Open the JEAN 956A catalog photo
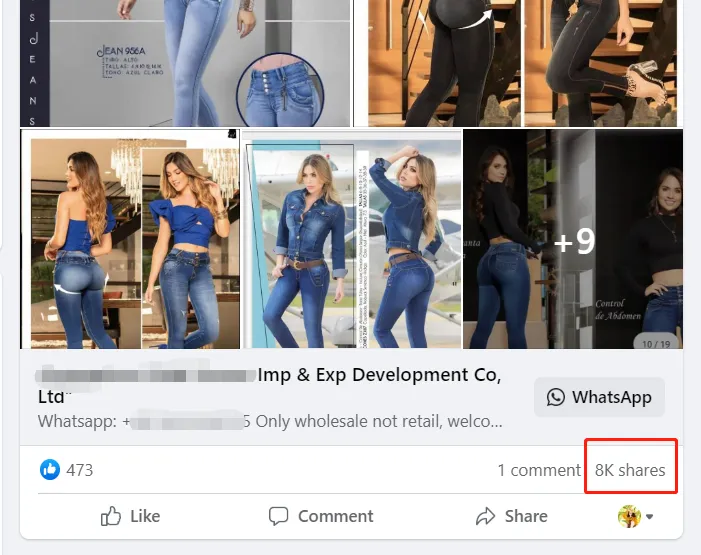The image size is (701, 555). [186, 63]
